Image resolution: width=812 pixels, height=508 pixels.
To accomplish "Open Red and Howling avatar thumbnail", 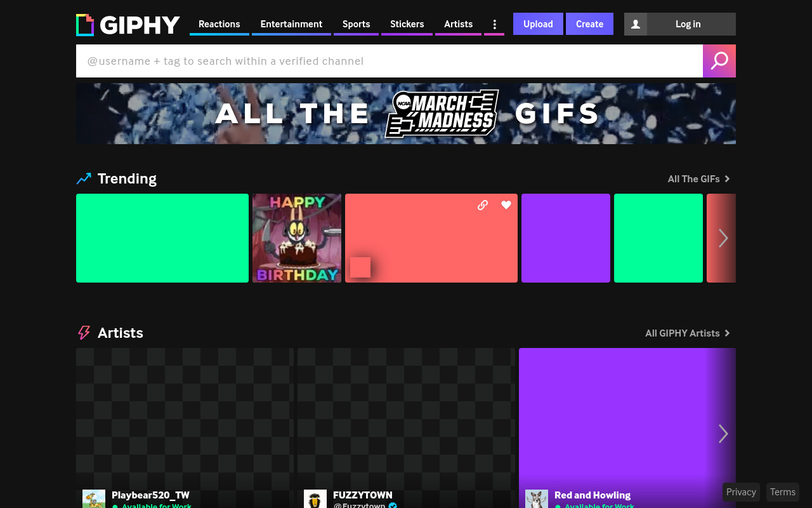I will pyautogui.click(x=537, y=499).
